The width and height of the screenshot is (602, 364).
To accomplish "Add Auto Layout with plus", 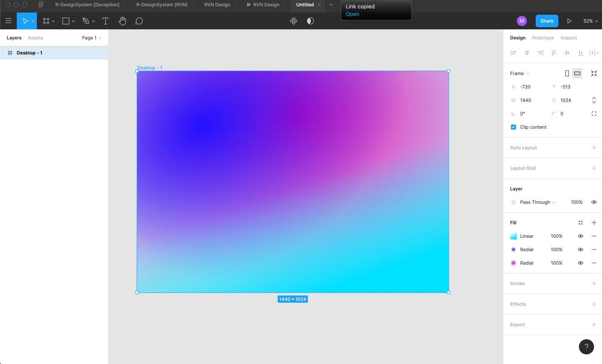I will (x=594, y=148).
